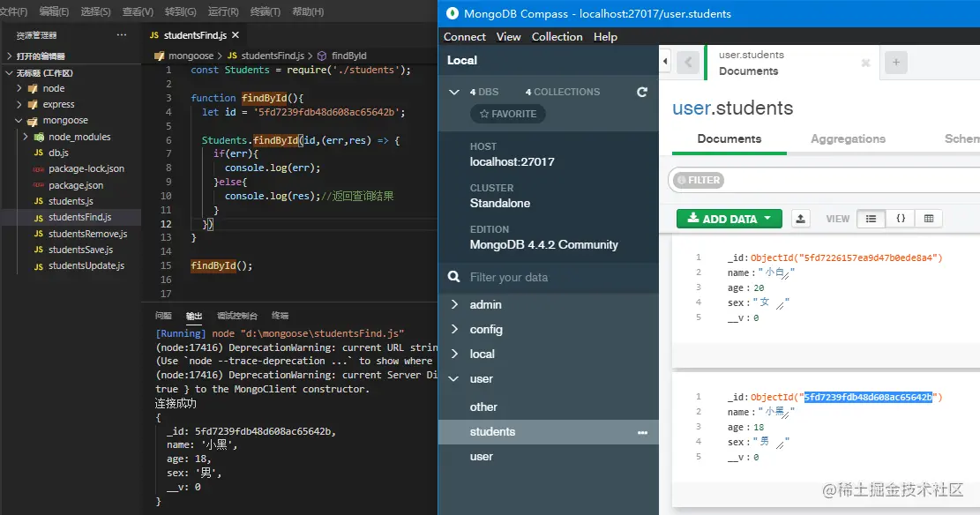Open the Help menu in VS Code
The height and width of the screenshot is (515, 980).
308,11
